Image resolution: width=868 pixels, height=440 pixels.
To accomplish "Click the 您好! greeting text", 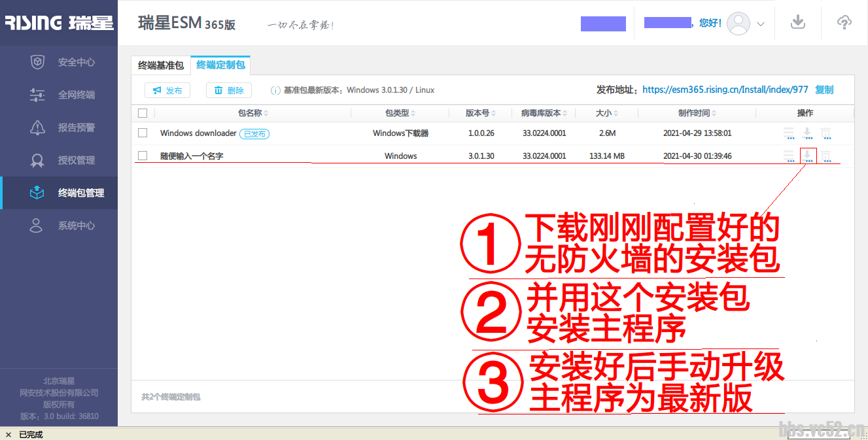I will tap(710, 23).
